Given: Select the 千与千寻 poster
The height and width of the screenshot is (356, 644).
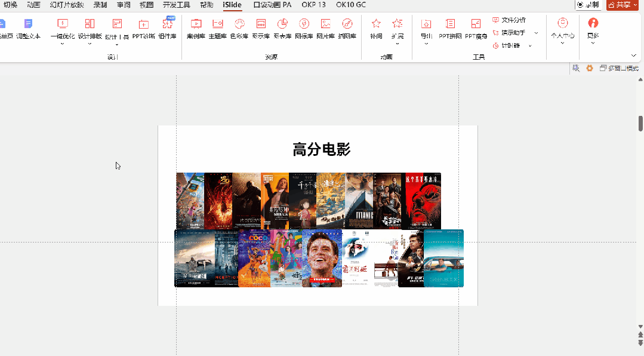Looking at the screenshot, I should [303, 201].
